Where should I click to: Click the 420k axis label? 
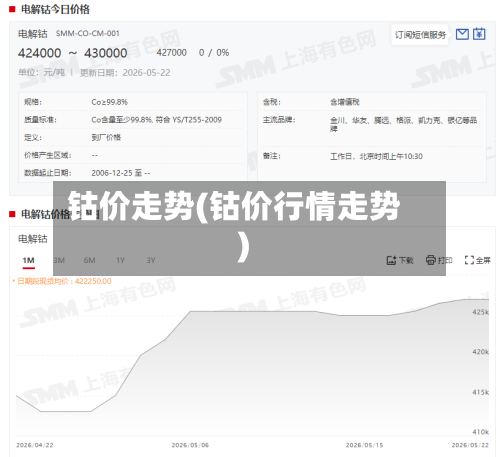coord(480,352)
